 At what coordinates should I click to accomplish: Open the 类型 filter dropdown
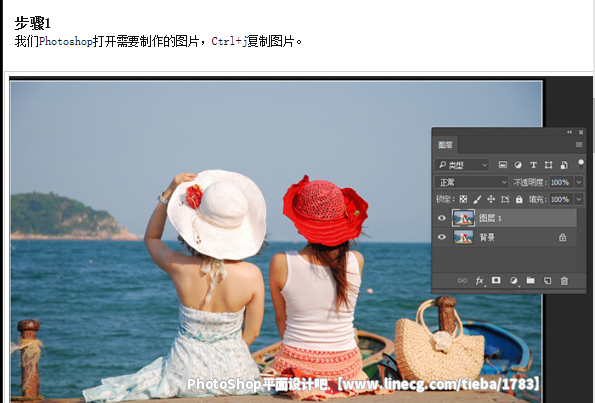click(462, 165)
